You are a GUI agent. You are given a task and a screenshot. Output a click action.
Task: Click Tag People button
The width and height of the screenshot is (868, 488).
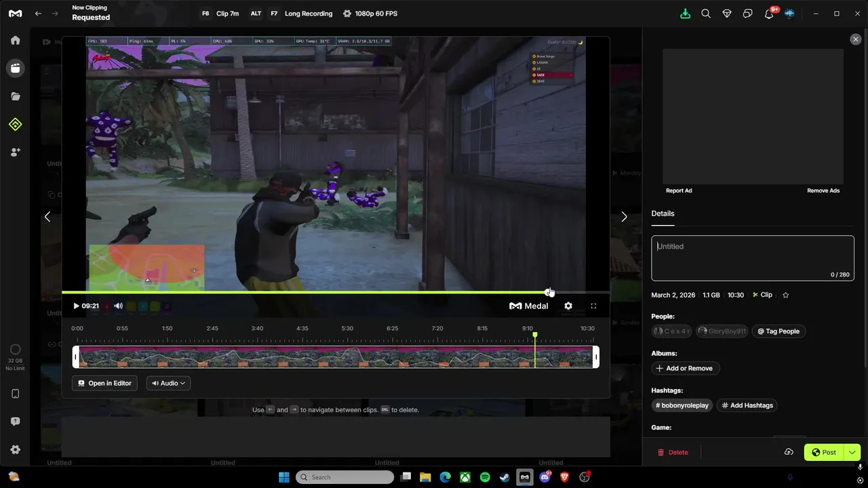[x=778, y=331]
